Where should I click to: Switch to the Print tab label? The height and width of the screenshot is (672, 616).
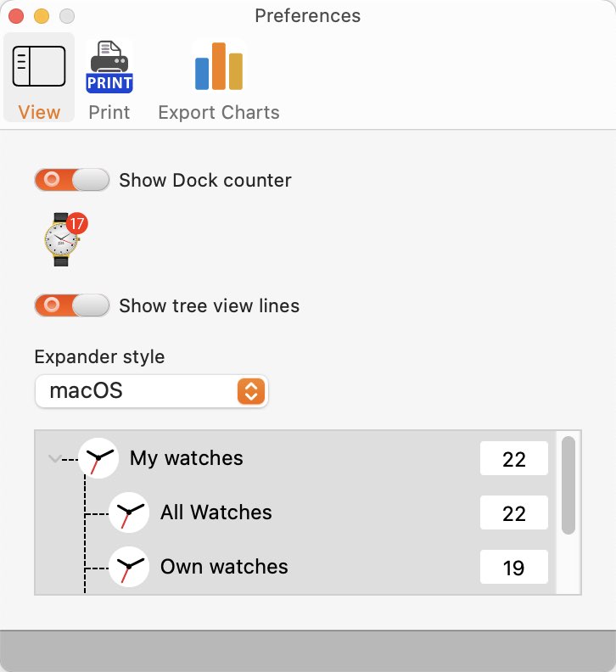click(x=109, y=112)
